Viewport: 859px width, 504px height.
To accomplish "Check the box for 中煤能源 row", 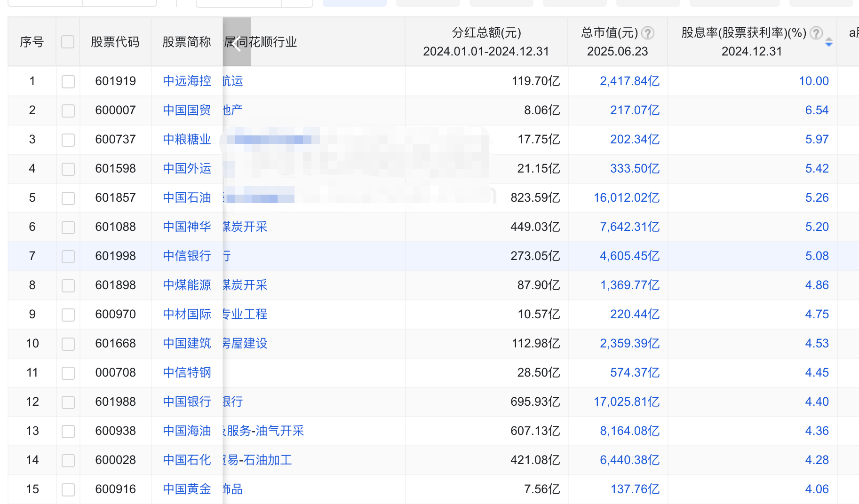I will pos(68,286).
